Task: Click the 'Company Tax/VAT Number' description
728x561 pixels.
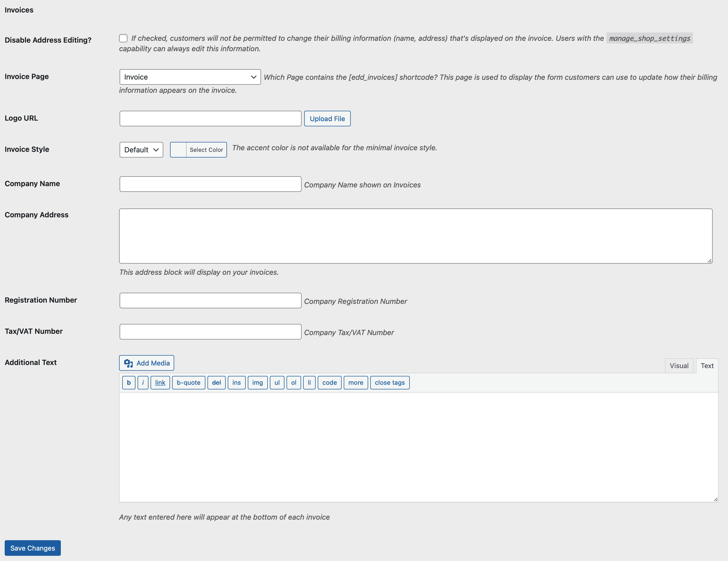Action: [349, 333]
